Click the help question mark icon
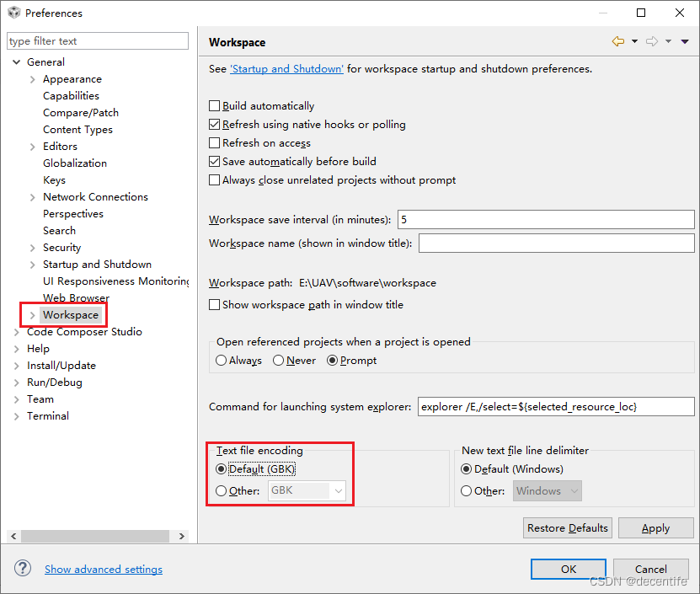 pos(22,568)
